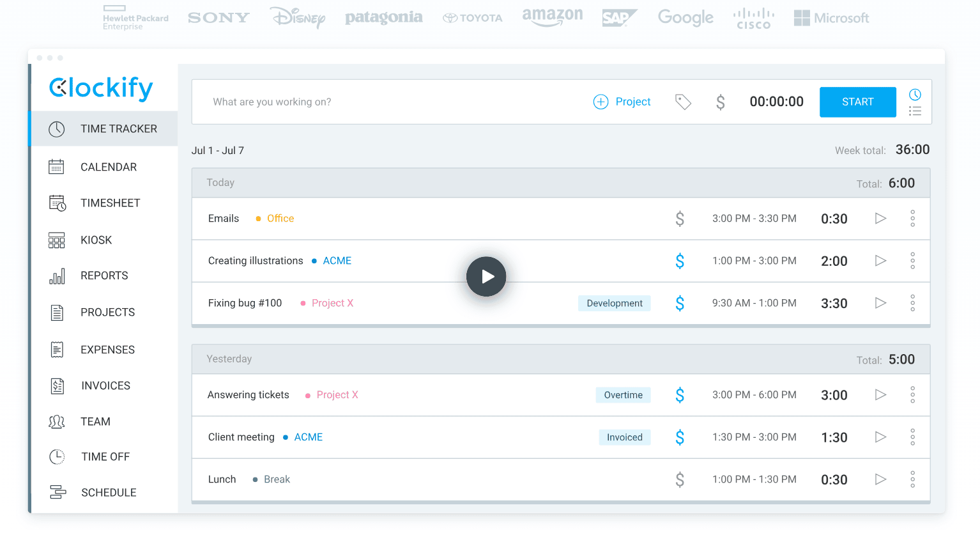Click the '3:00 PM - 3:30 PM' time range
Image resolution: width=980 pixels, height=535 pixels.
(x=754, y=219)
